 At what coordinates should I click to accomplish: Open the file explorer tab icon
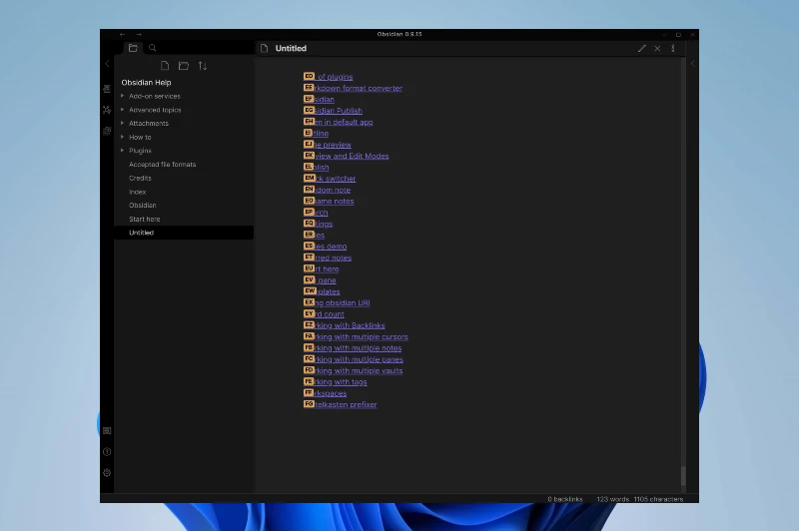[x=133, y=48]
